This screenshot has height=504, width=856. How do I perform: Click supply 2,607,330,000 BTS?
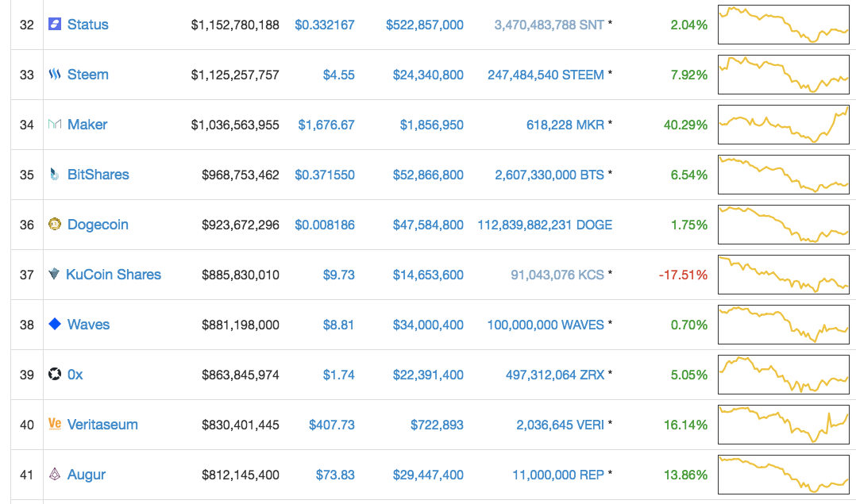(549, 175)
